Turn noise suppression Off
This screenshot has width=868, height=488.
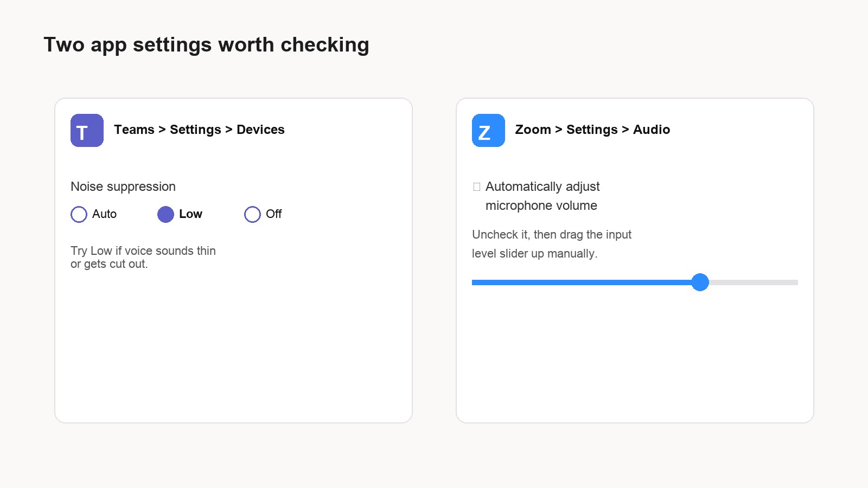[x=252, y=214]
